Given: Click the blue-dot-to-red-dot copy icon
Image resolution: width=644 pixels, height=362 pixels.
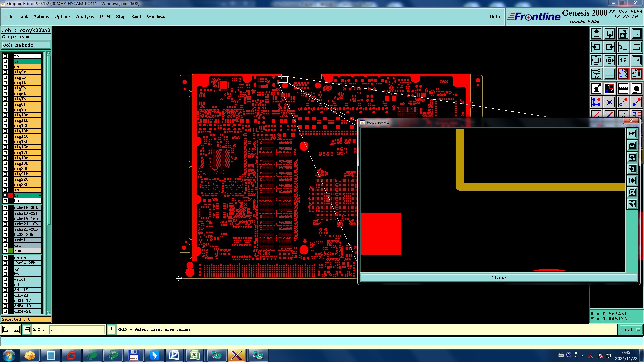Looking at the screenshot, I should pos(637,102).
